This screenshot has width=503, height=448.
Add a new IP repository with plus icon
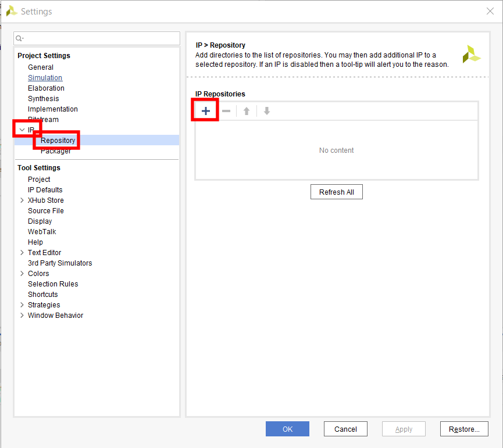[x=206, y=111]
